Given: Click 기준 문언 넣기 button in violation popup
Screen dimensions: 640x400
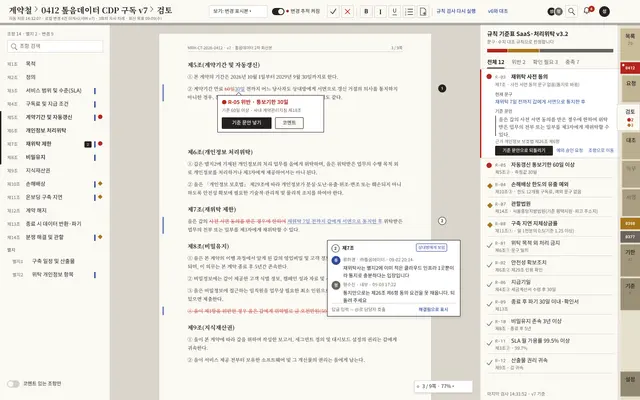Looking at the screenshot, I should [x=247, y=123].
